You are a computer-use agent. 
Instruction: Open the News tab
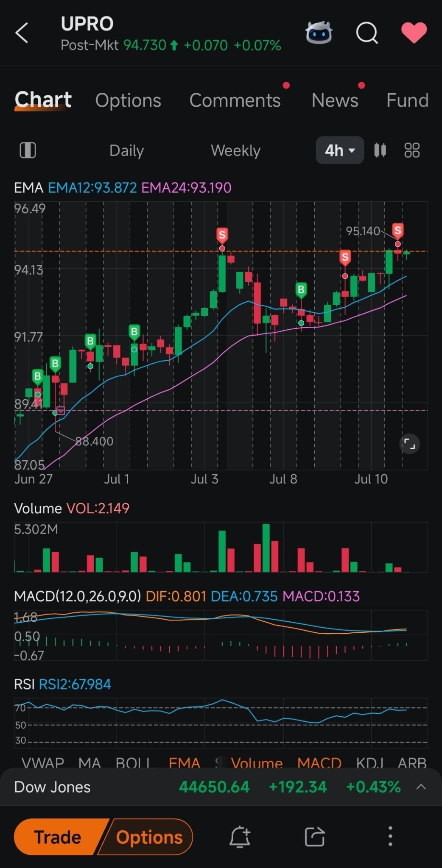pos(335,100)
